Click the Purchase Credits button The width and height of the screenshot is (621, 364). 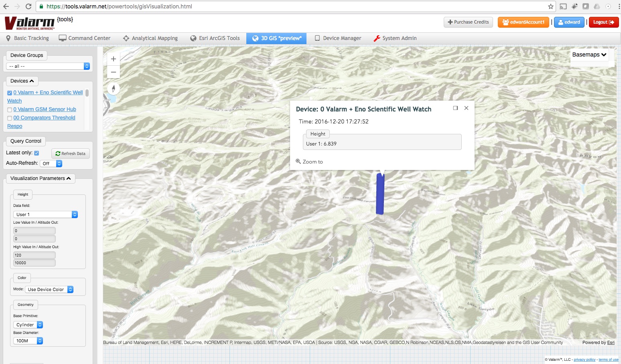click(468, 22)
